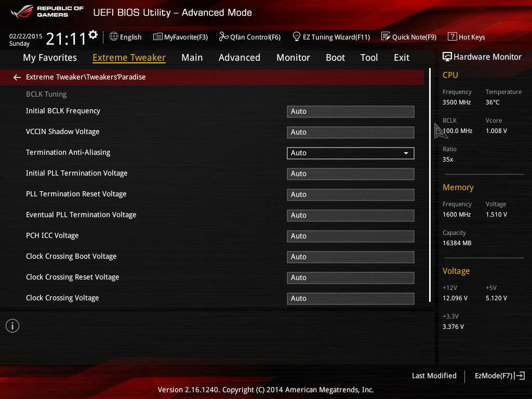The width and height of the screenshot is (532, 399).
Task: Click the globe icon for English language
Action: 114,37
